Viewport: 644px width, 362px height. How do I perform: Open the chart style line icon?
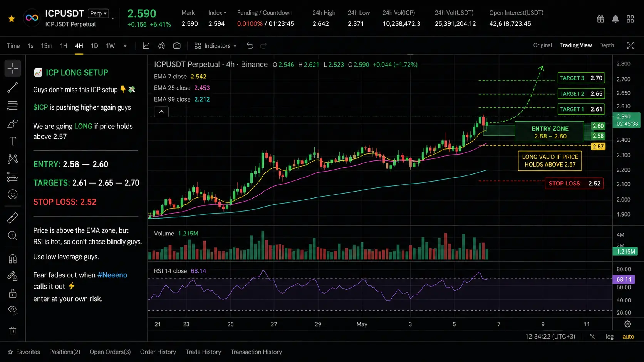pyautogui.click(x=146, y=46)
